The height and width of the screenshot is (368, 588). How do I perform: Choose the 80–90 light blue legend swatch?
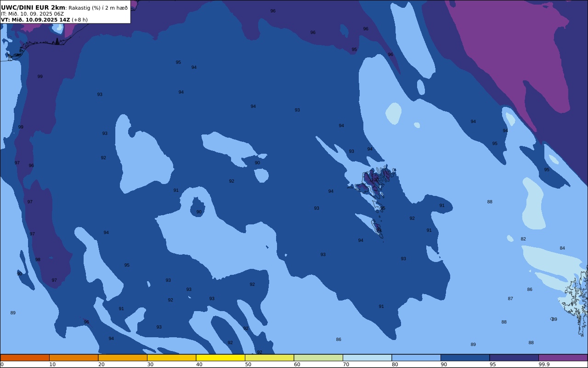tap(416, 357)
